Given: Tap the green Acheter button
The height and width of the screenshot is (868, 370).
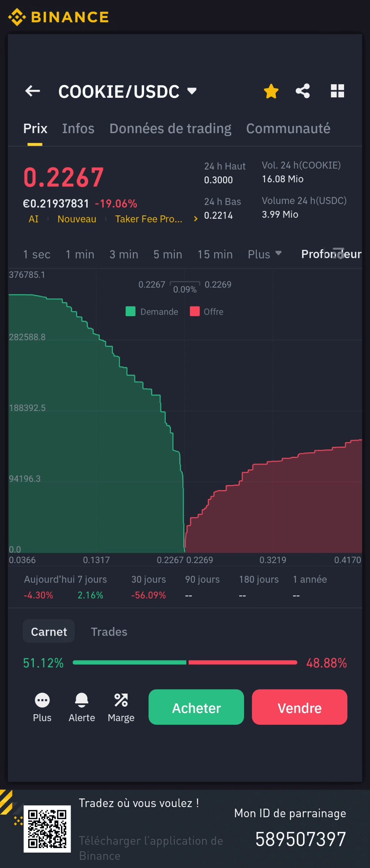Looking at the screenshot, I should 196,707.
